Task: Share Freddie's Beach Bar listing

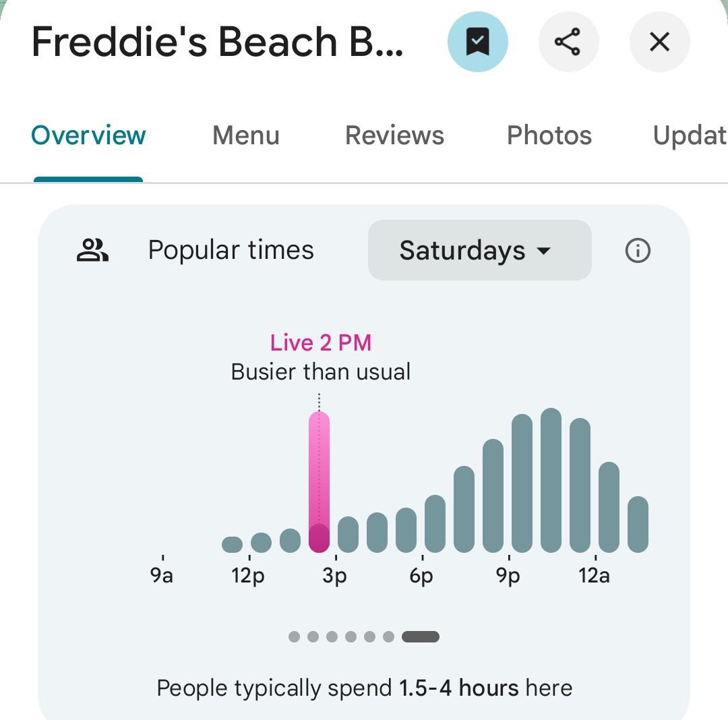Action: 568,42
